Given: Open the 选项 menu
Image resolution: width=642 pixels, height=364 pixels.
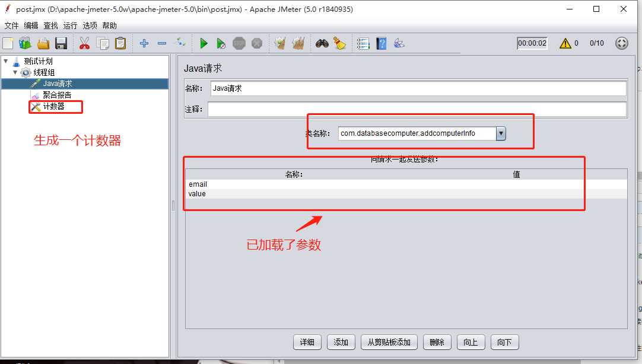Looking at the screenshot, I should [90, 25].
